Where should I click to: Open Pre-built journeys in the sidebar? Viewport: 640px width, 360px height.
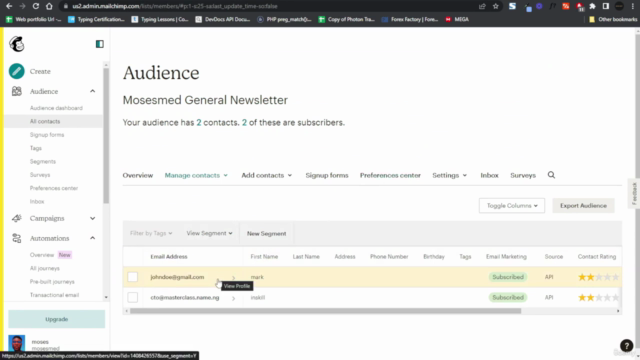52,282
